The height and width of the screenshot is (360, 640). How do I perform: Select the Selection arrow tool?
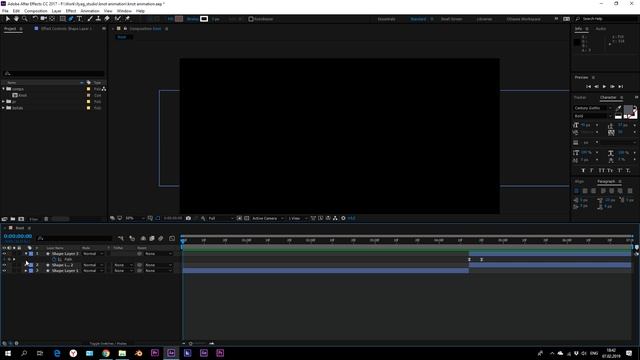(x=8, y=19)
